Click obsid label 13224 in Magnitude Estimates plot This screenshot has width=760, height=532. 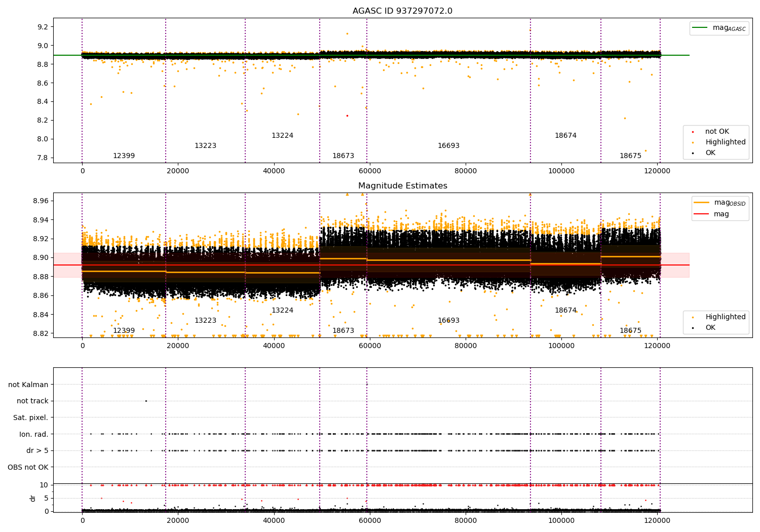point(282,311)
